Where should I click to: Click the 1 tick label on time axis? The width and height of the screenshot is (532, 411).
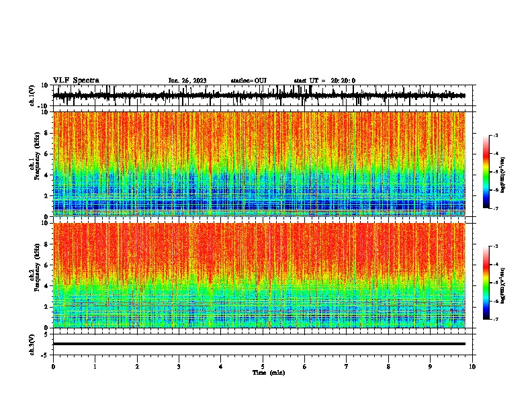(95, 367)
